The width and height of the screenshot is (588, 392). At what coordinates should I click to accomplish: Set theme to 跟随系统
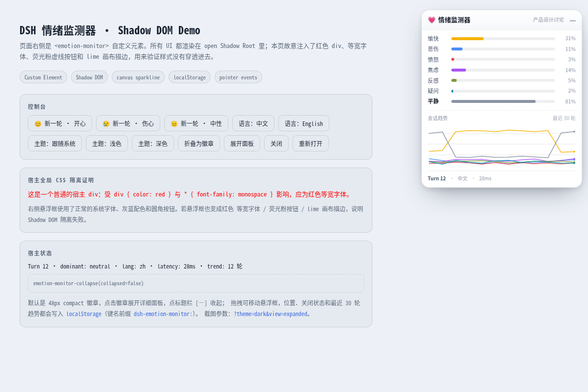click(x=55, y=144)
